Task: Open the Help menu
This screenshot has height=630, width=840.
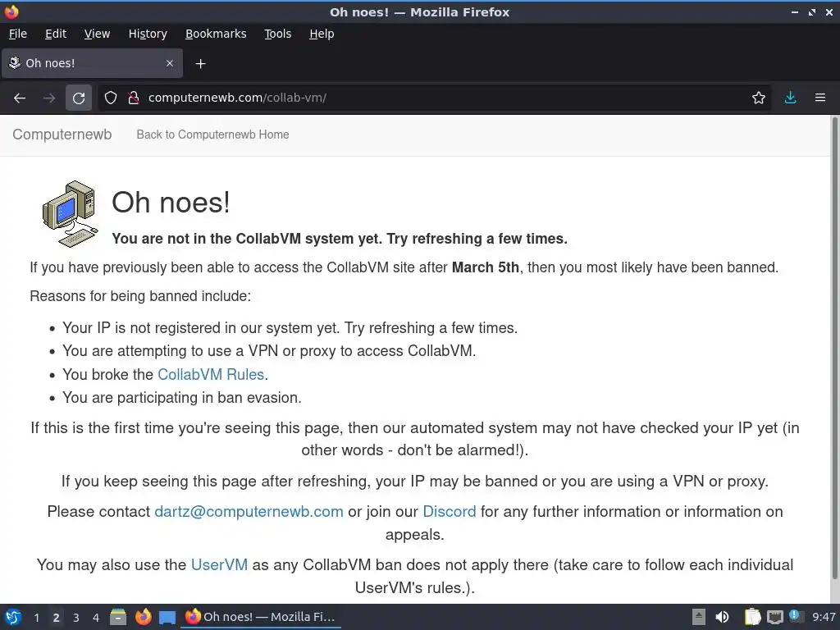Action: click(322, 34)
